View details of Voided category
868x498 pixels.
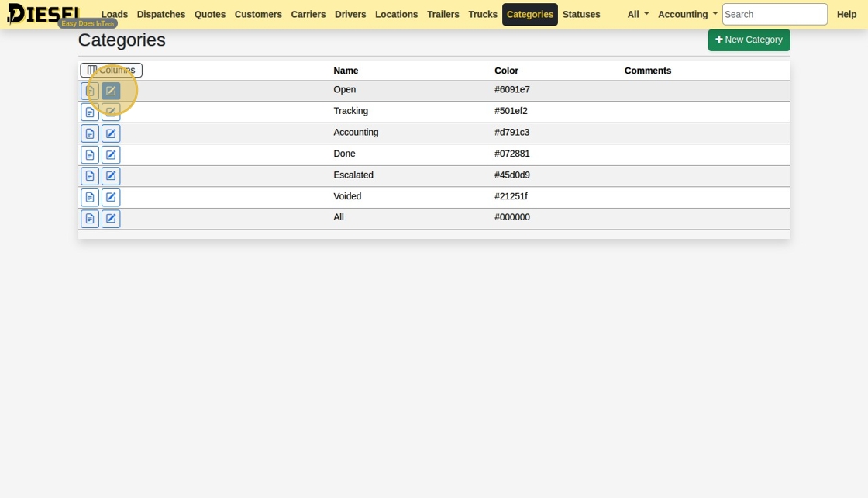(90, 197)
